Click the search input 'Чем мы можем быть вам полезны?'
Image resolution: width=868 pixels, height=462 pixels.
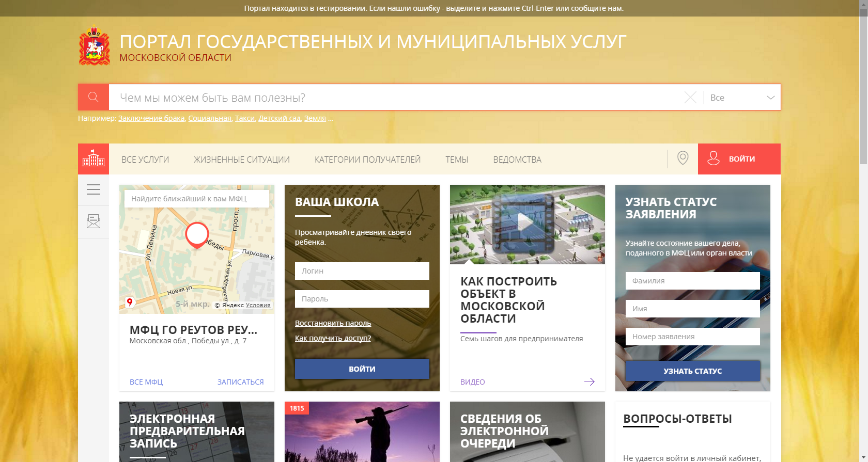click(396, 98)
